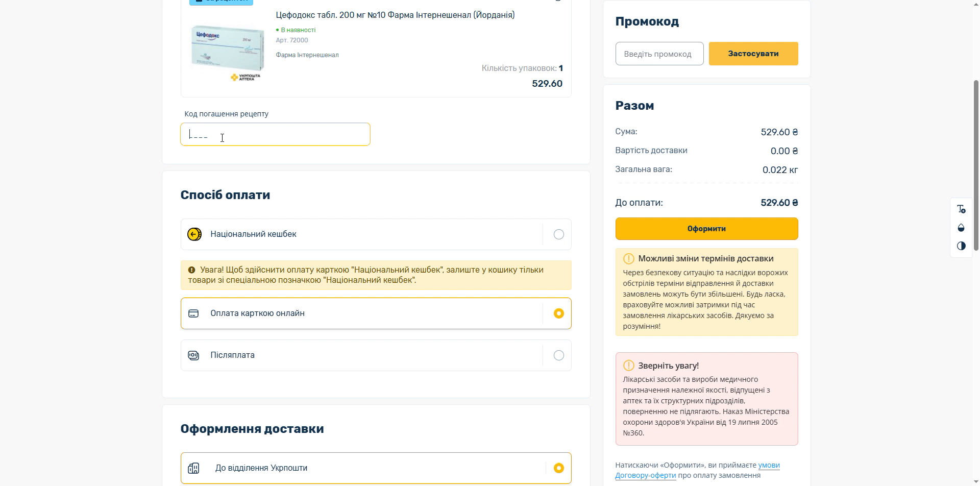Click the Застосувати promo code button
The image size is (980, 486).
(753, 54)
